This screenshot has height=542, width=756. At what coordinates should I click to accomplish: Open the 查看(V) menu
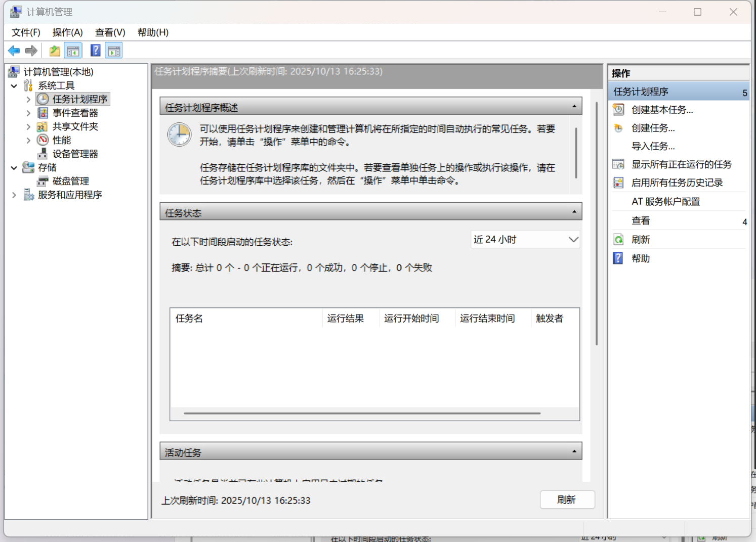pos(109,32)
